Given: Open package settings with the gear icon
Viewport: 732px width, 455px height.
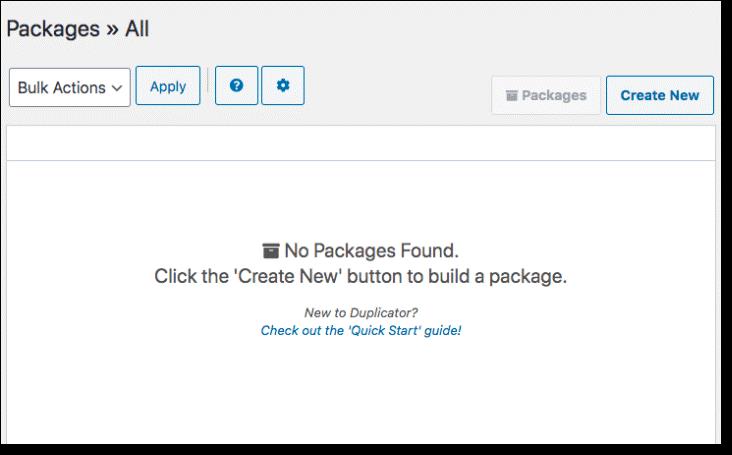Looking at the screenshot, I should coord(283,85).
